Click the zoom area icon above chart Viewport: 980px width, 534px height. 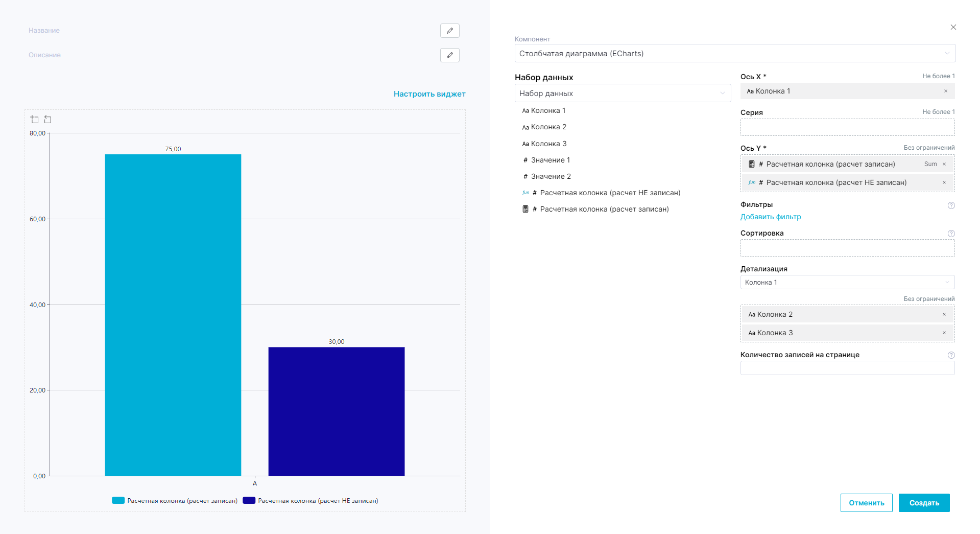(x=35, y=120)
